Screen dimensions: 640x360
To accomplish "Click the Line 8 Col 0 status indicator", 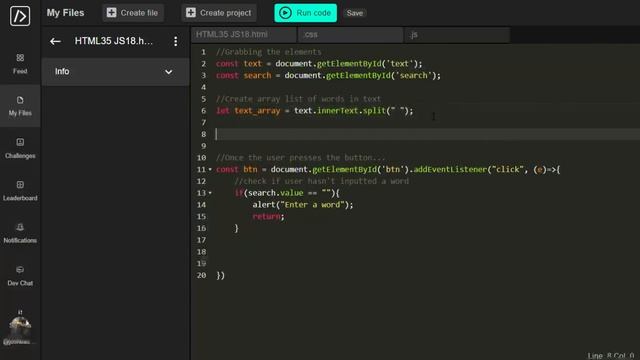I will point(611,356).
